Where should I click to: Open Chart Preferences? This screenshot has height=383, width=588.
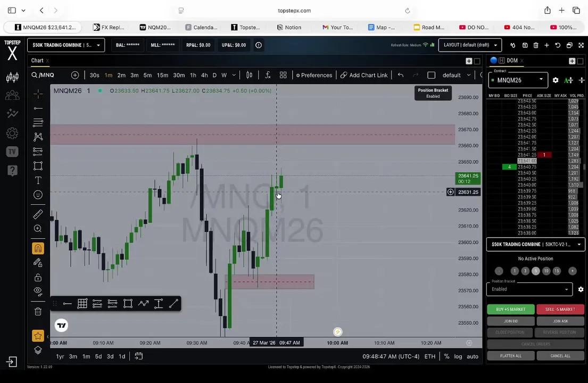tap(314, 76)
